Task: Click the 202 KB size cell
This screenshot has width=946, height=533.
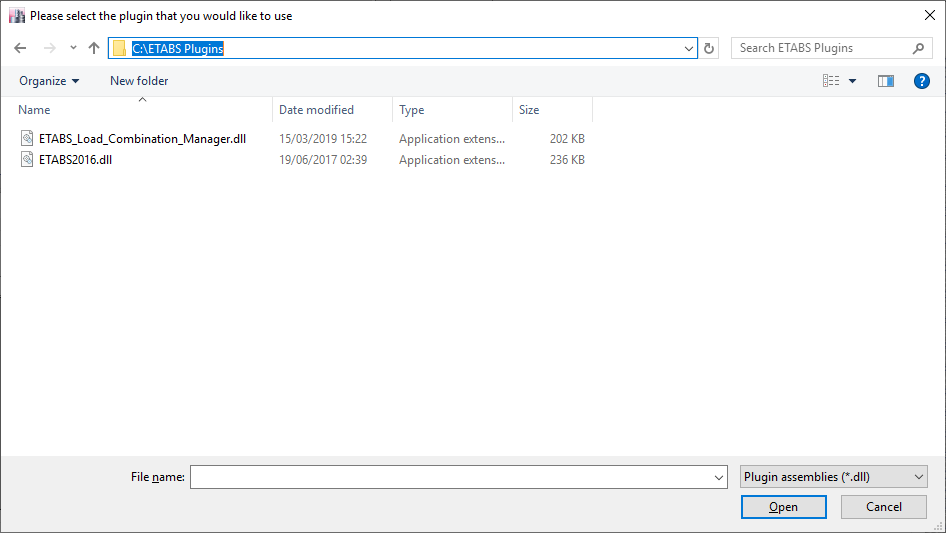Action: tap(567, 139)
